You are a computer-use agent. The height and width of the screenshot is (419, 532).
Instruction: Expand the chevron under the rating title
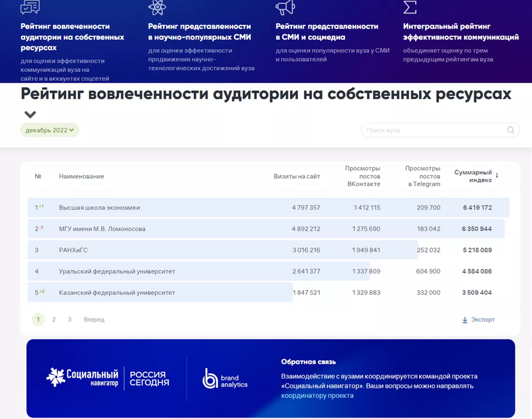pos(30,114)
